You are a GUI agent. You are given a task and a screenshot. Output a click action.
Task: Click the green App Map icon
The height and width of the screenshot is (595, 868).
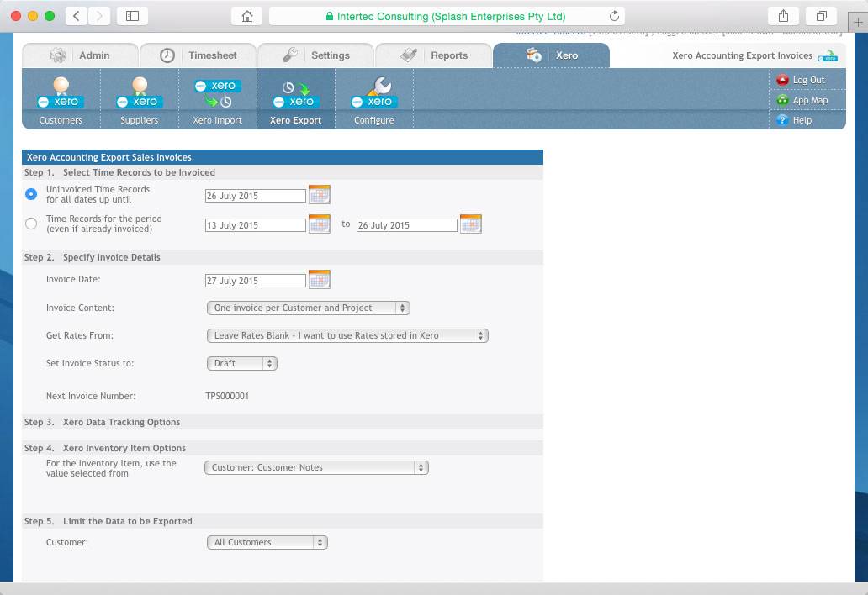(782, 100)
